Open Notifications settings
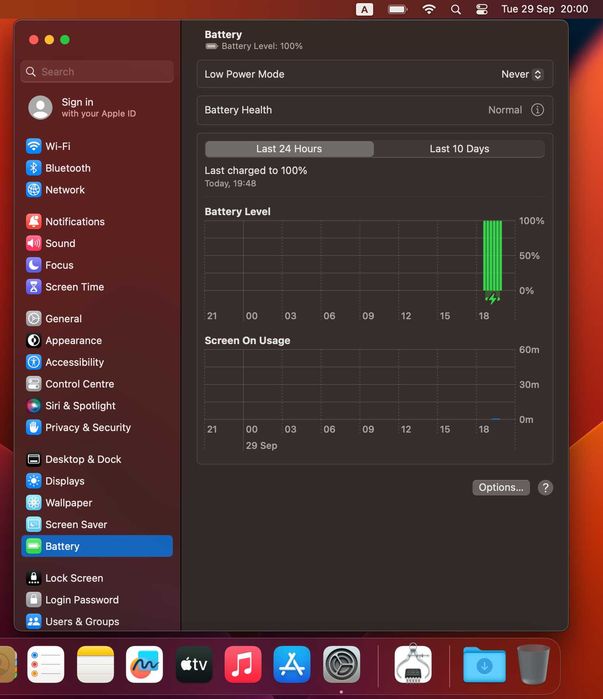Screen dimensions: 603x699 [97, 222]
